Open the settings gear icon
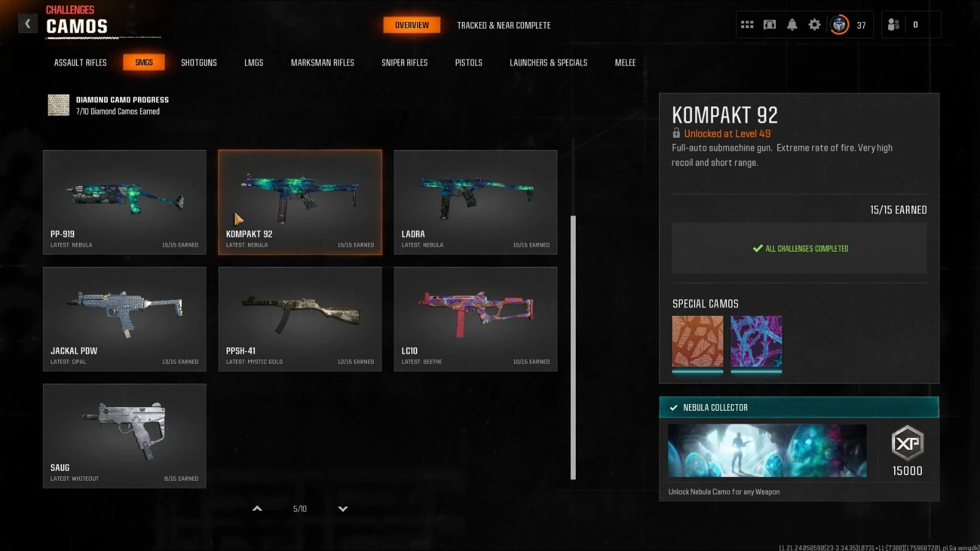 click(815, 25)
